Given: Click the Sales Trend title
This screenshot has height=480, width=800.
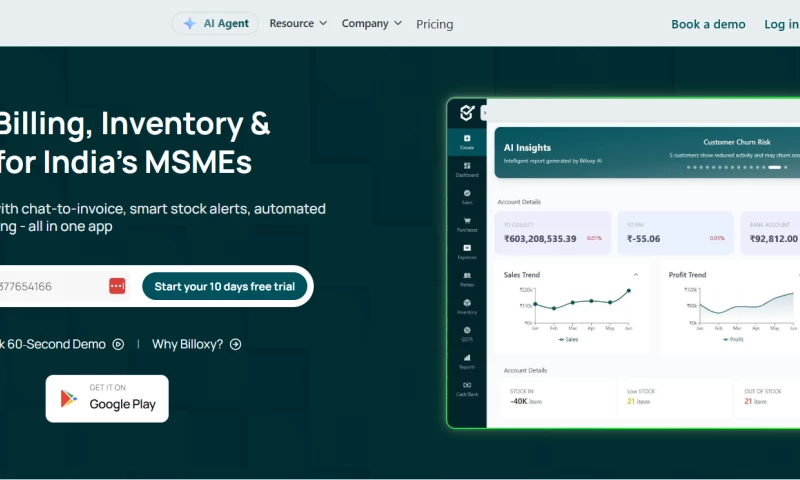Looking at the screenshot, I should 521,274.
